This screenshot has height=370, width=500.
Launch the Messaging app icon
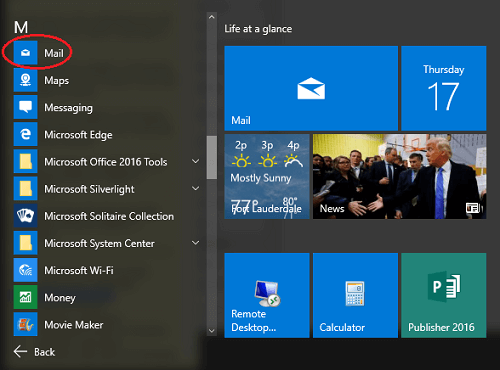pos(25,107)
